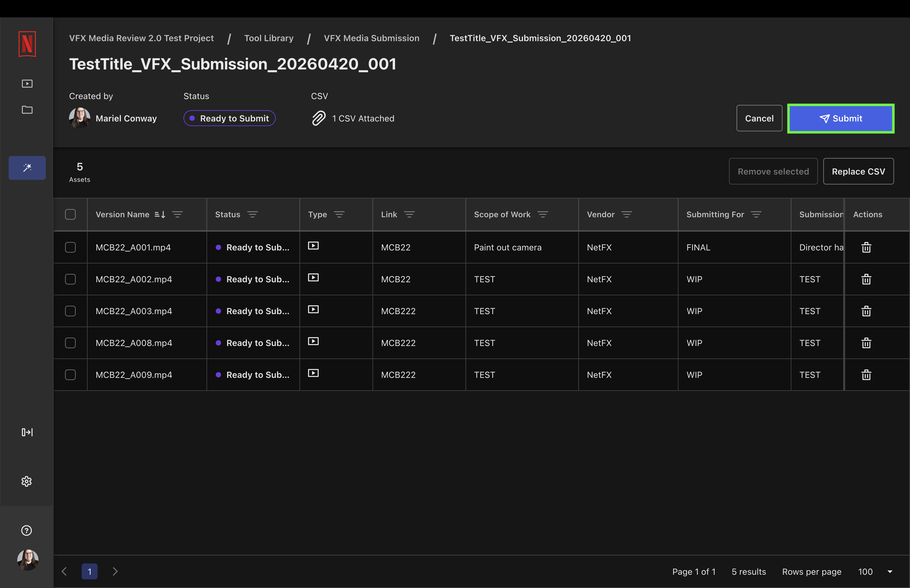
Task: Click video type icon for MCB22_A002.mp4
Action: (x=314, y=278)
